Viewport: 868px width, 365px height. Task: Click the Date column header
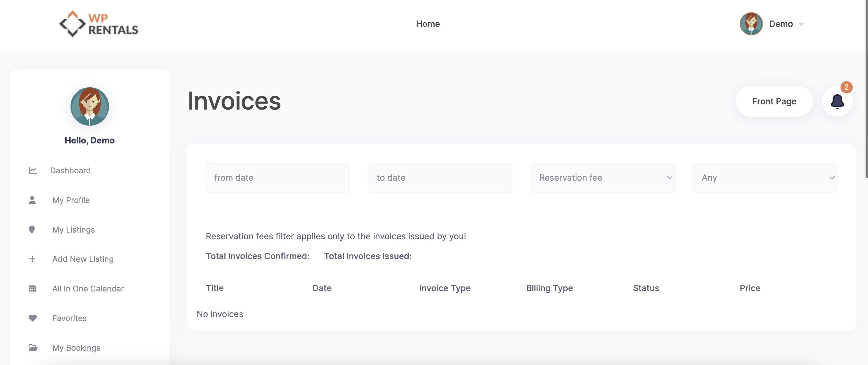point(322,288)
